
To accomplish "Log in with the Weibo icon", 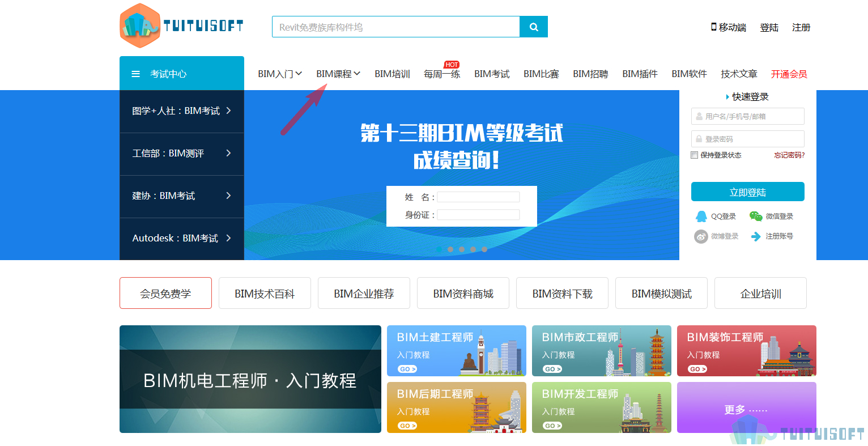I will pyautogui.click(x=701, y=236).
